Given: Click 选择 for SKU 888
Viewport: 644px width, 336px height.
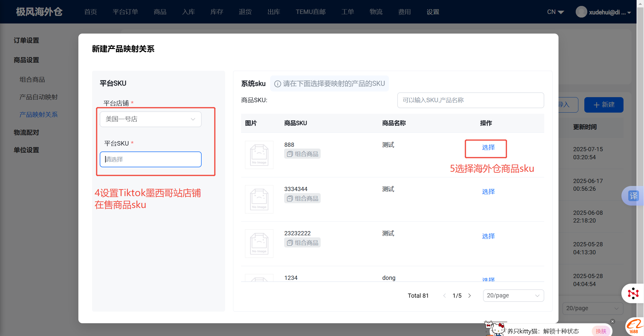Looking at the screenshot, I should click(x=488, y=147).
